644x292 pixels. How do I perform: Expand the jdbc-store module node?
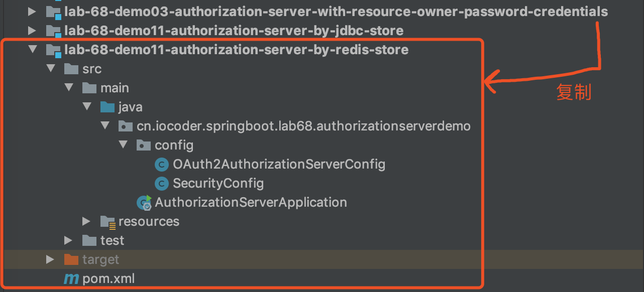[32, 31]
